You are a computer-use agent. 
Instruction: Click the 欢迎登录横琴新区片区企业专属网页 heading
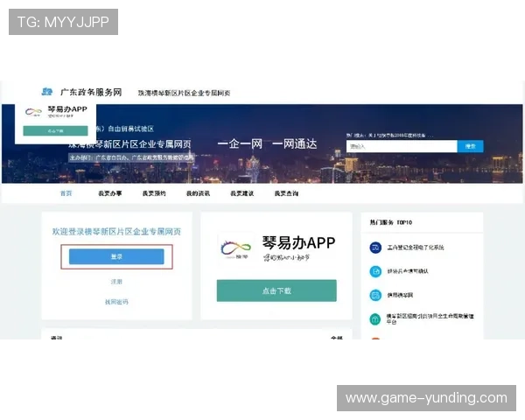(116, 231)
